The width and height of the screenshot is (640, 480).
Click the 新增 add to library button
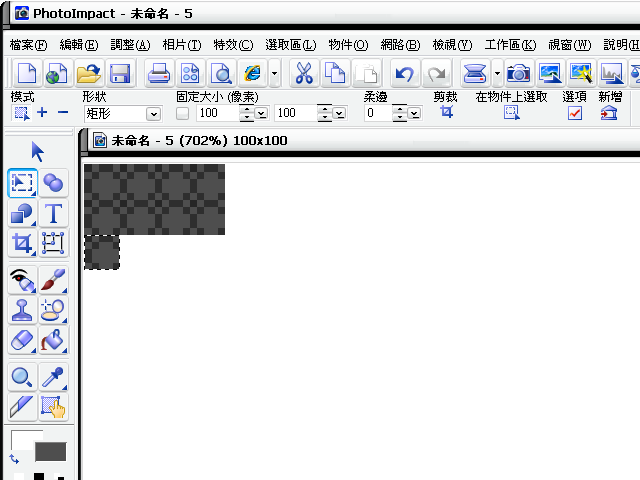(x=609, y=112)
